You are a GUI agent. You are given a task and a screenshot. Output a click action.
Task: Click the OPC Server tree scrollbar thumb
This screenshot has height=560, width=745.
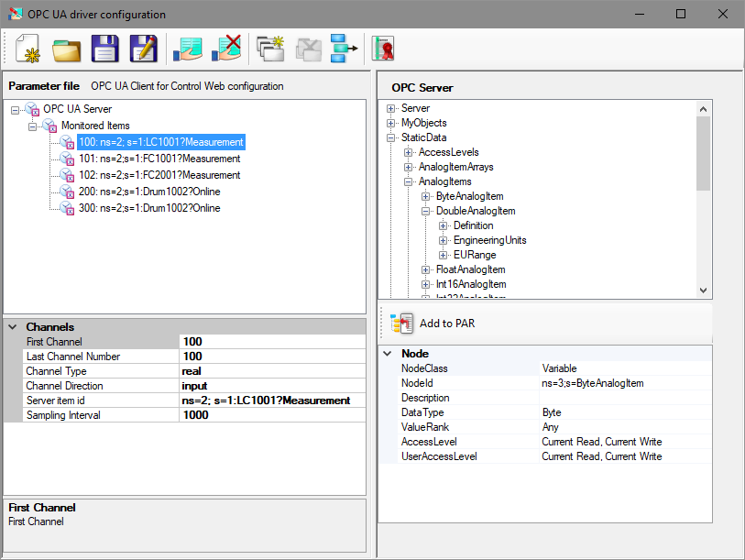coord(704,153)
